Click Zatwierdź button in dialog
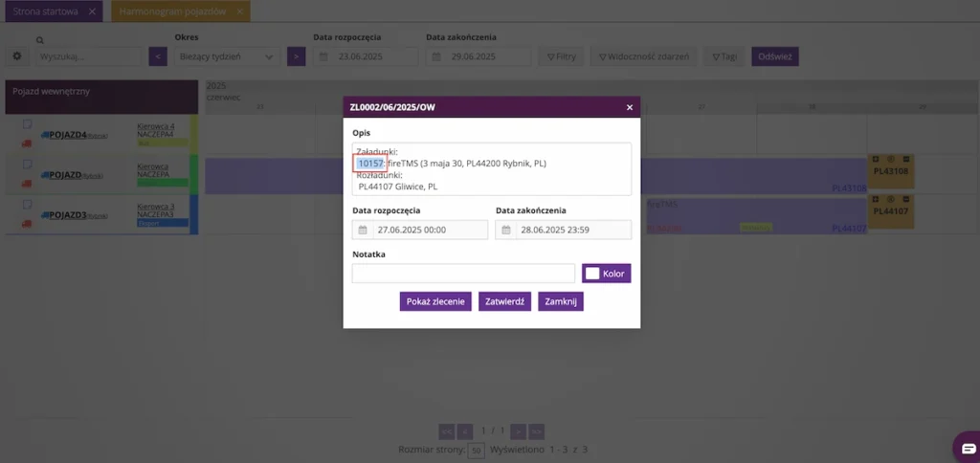 click(x=505, y=301)
